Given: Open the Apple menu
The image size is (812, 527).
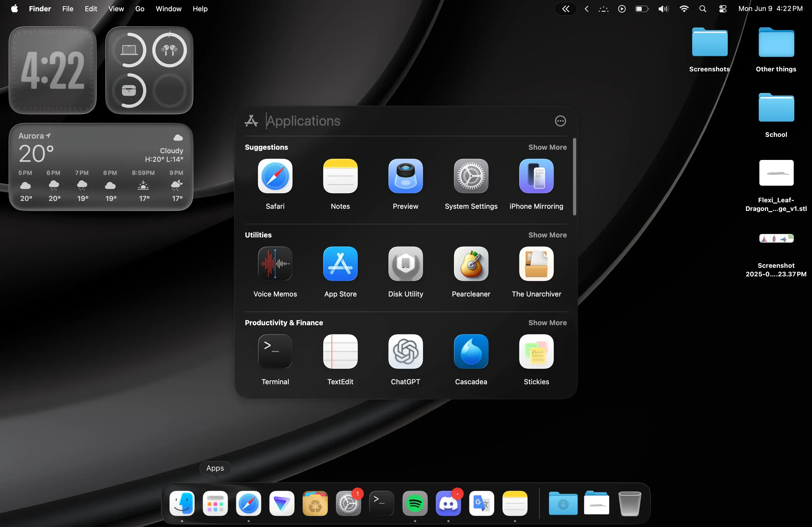Looking at the screenshot, I should [14, 9].
